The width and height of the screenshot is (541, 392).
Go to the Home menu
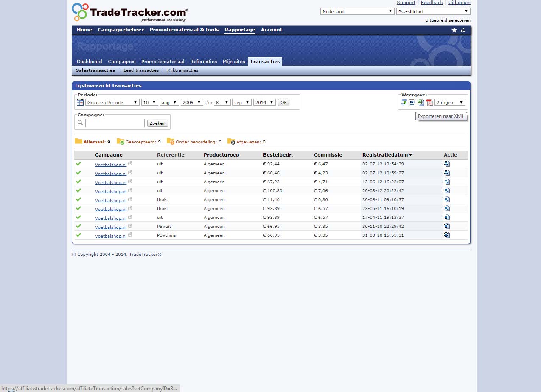coord(84,30)
